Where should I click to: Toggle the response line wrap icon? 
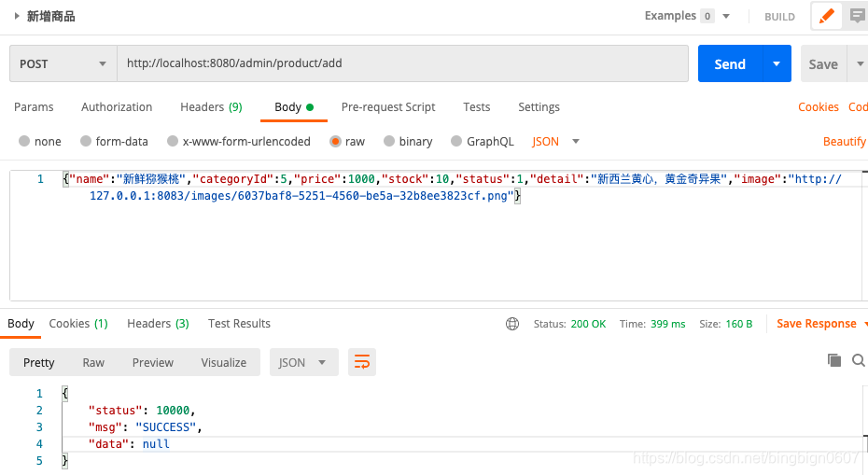coord(362,363)
